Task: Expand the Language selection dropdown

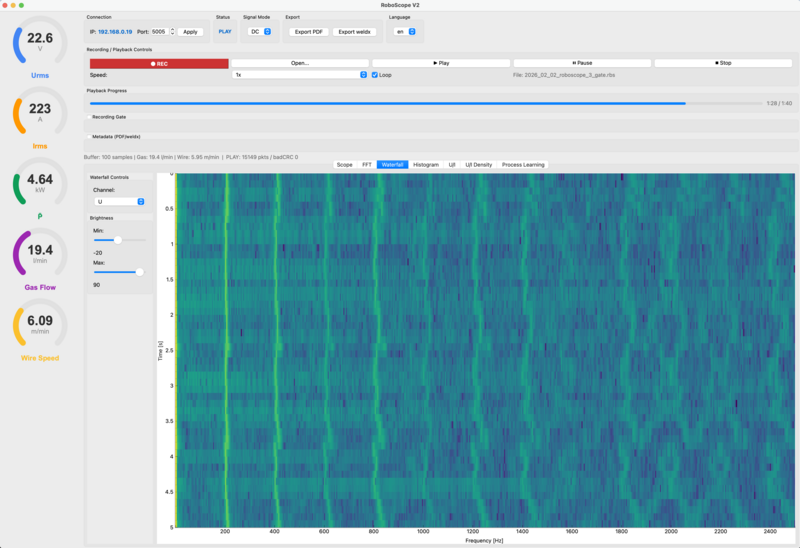Action: point(404,32)
